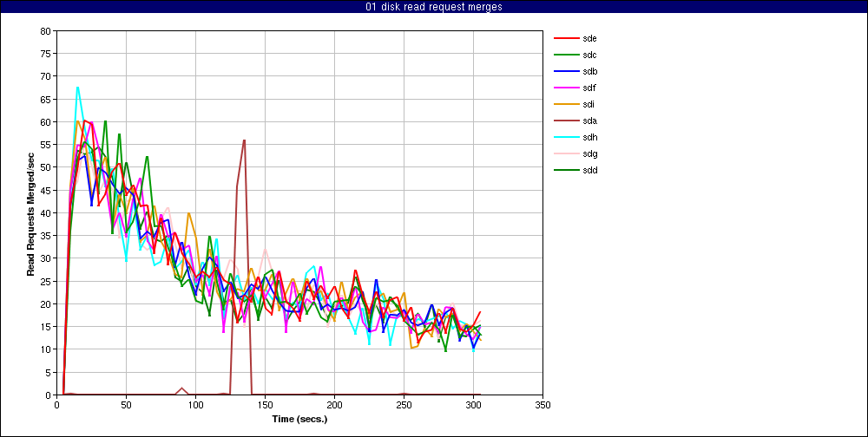
Task: Click the pink line swatch beside sdg
Action: coord(565,153)
